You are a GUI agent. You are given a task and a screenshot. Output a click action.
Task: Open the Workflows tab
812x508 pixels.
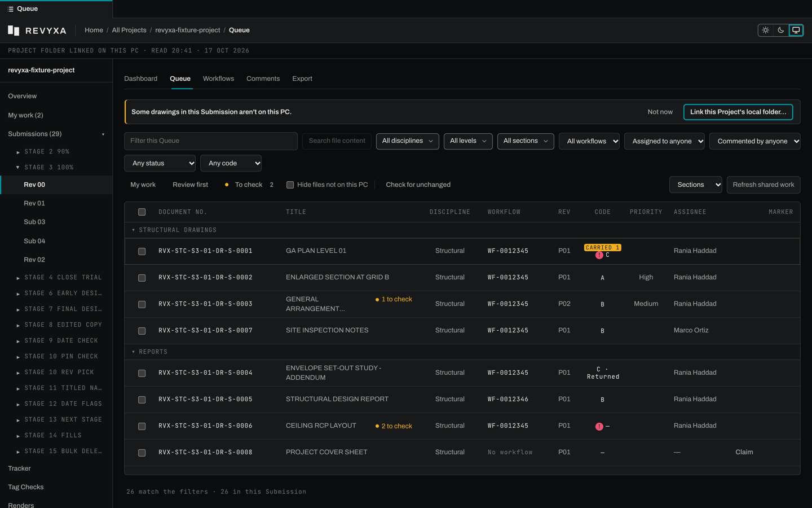218,78
